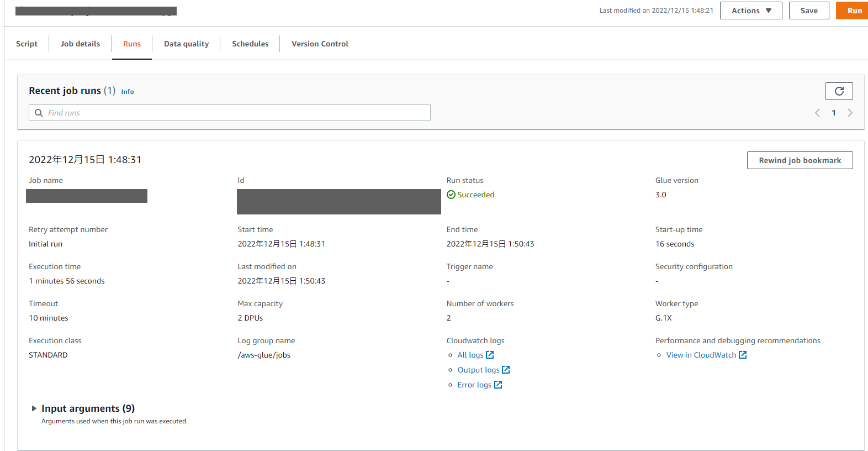Open external link icon beside Error logs

point(498,385)
